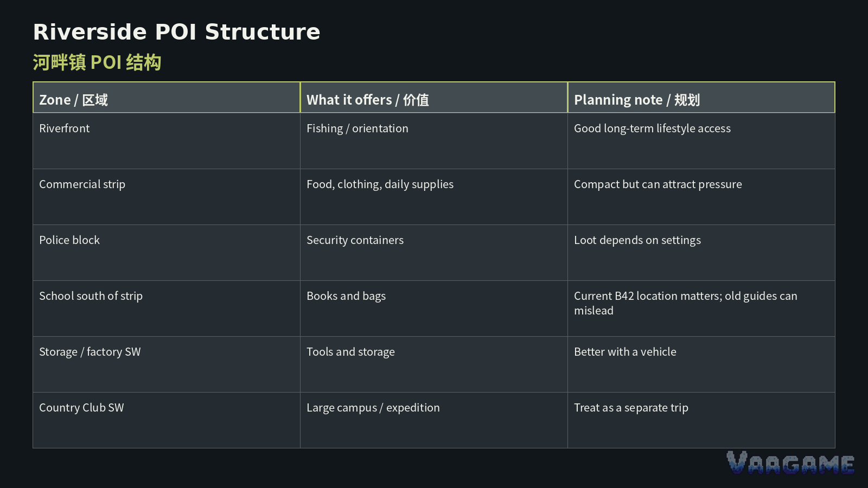
Task: Select the Storage / factory SW cell
Action: (x=167, y=364)
